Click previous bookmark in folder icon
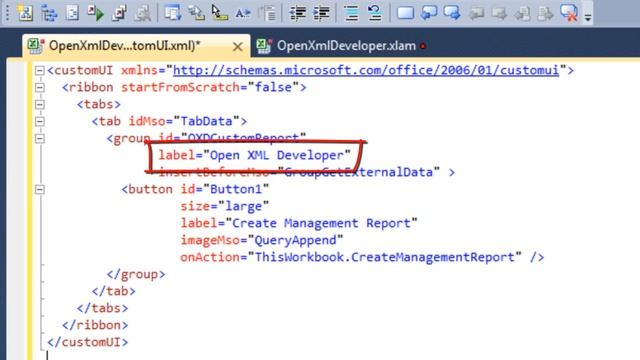 [x=476, y=13]
